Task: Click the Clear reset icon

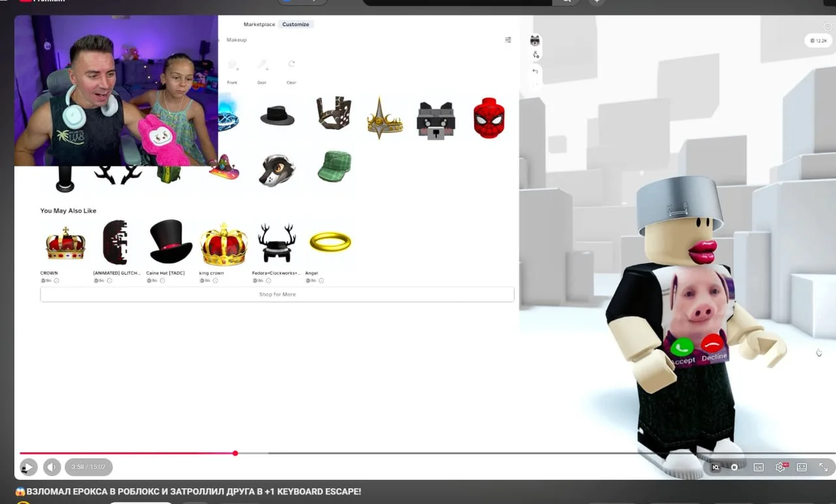Action: (x=291, y=65)
